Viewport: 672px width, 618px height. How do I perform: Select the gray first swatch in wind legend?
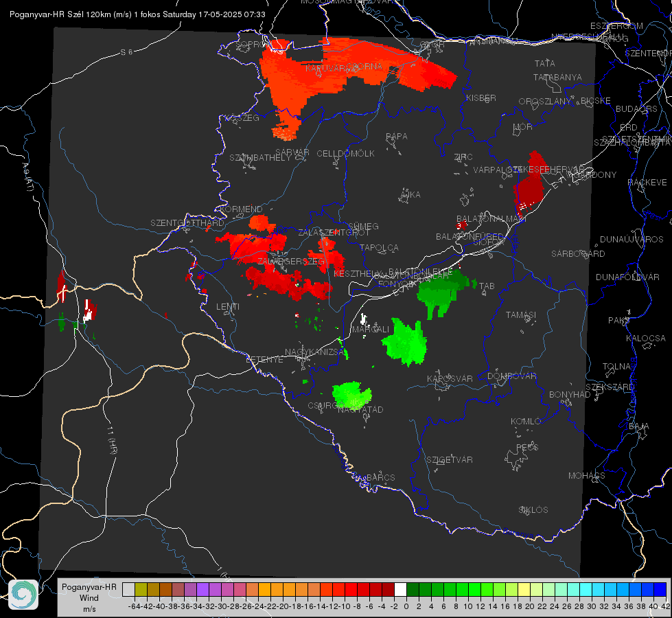pos(128,589)
